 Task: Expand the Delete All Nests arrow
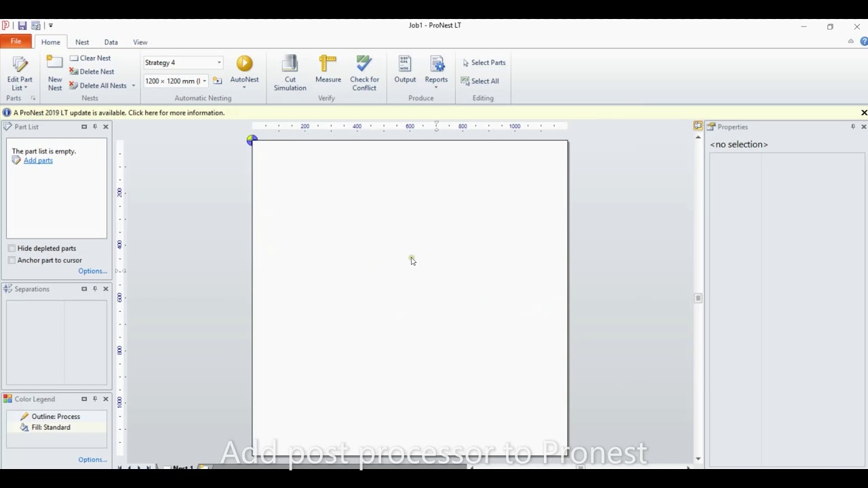click(x=134, y=85)
